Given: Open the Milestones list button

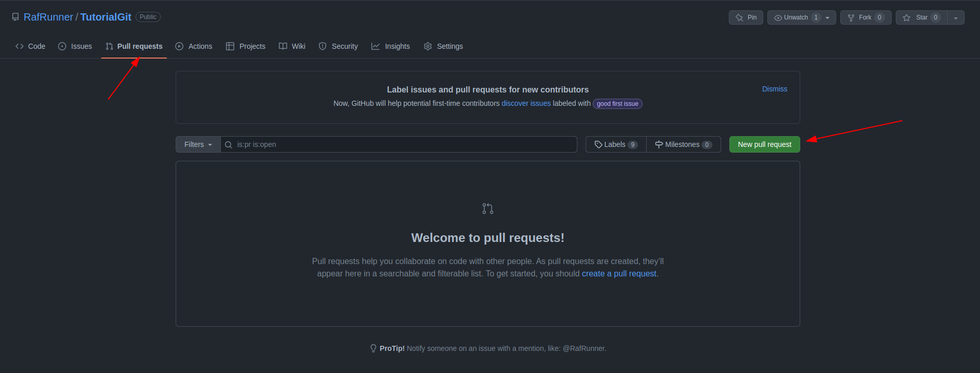Looking at the screenshot, I should tap(684, 144).
